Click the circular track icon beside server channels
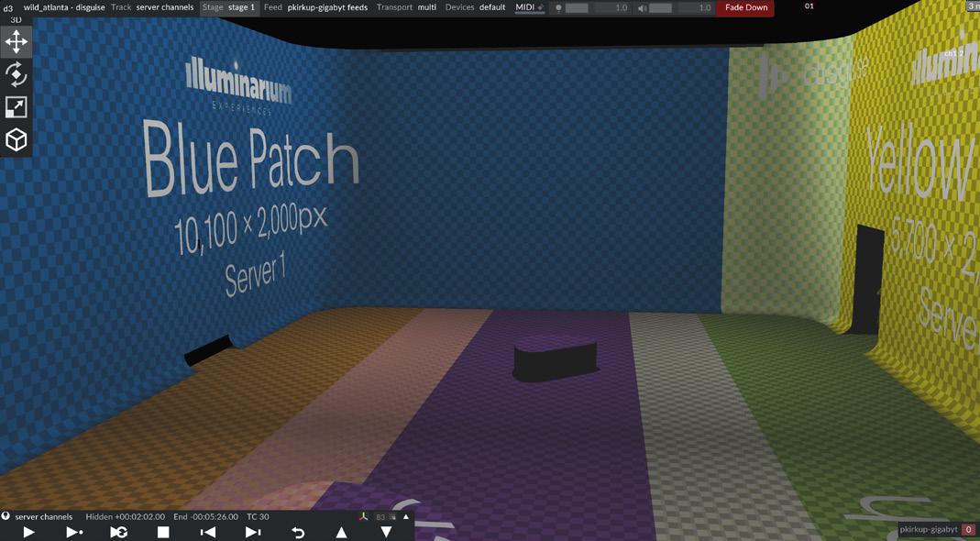Image resolution: width=980 pixels, height=541 pixels. [6, 516]
